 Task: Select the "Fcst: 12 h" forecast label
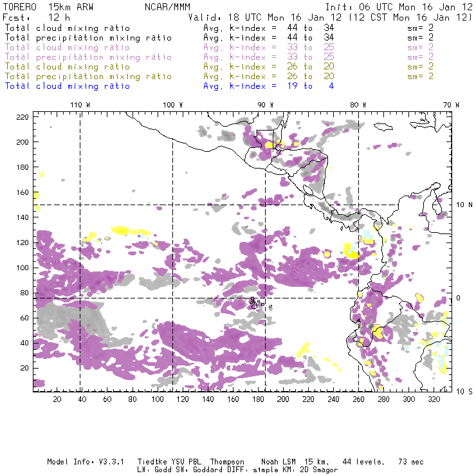pos(36,17)
